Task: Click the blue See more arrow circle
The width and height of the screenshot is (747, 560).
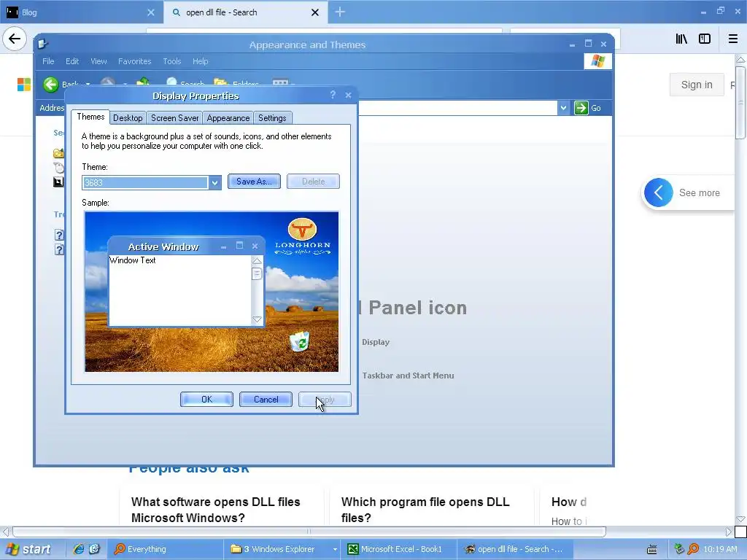Action: [x=659, y=192]
